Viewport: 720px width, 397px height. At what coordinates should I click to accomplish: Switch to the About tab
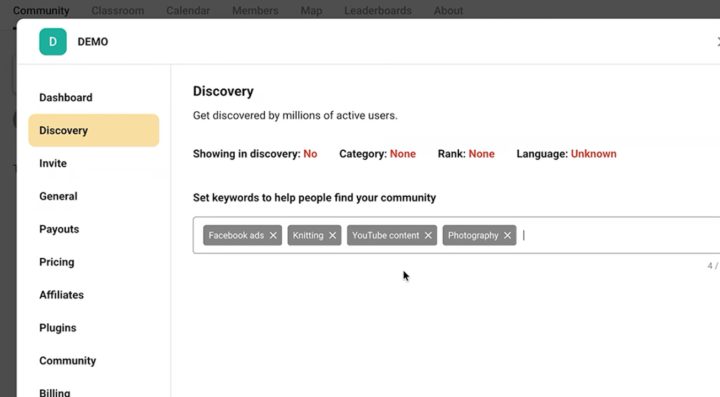click(x=448, y=11)
